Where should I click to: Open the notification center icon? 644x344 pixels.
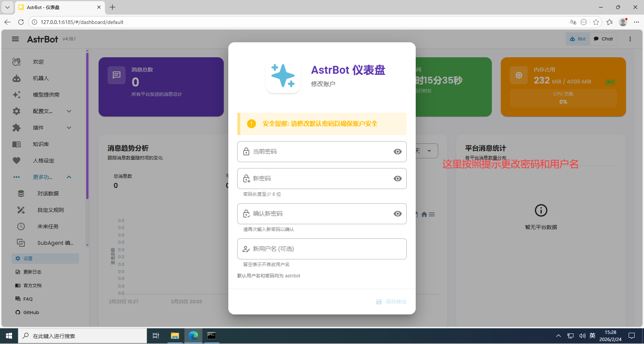(x=632, y=336)
